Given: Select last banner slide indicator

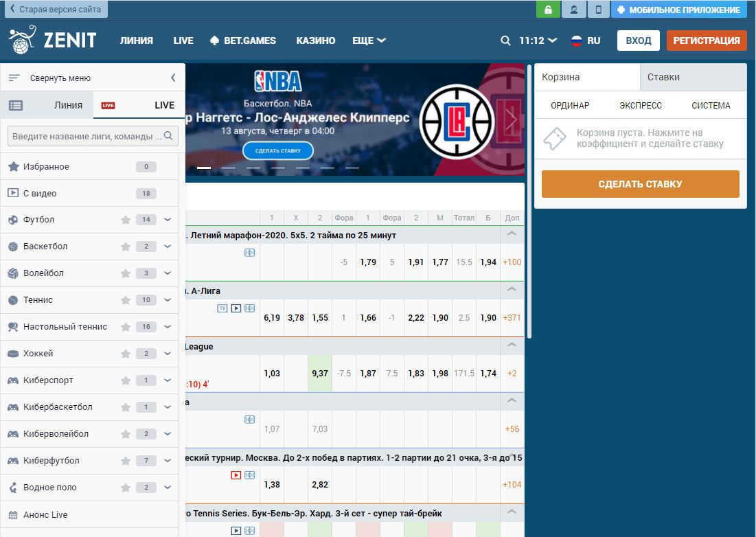Looking at the screenshot, I should point(352,168).
